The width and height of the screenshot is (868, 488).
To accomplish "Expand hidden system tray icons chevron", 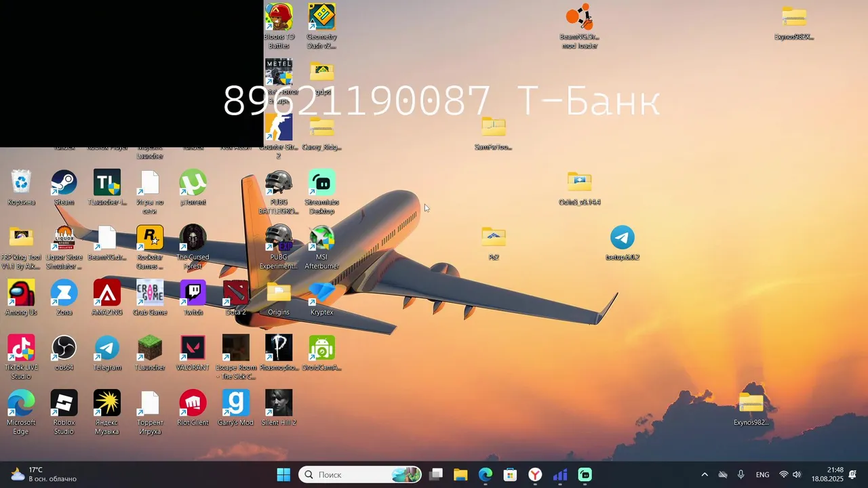I will (705, 474).
